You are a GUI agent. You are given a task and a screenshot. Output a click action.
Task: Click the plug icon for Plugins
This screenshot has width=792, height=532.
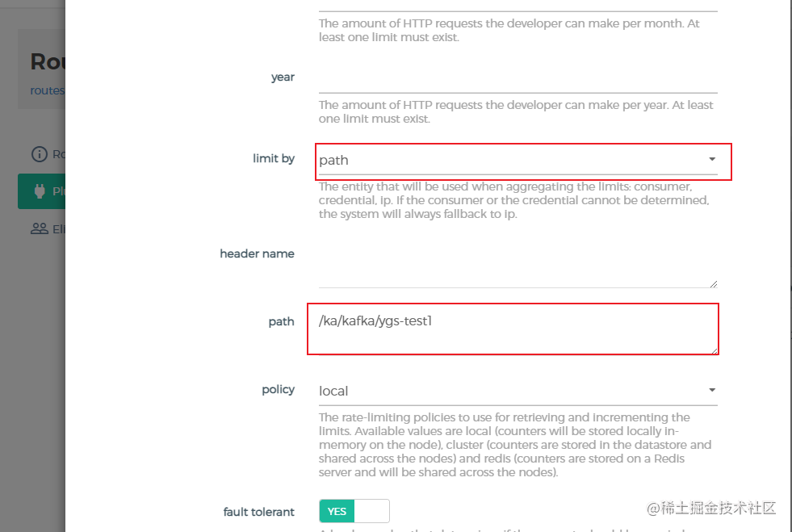click(40, 191)
